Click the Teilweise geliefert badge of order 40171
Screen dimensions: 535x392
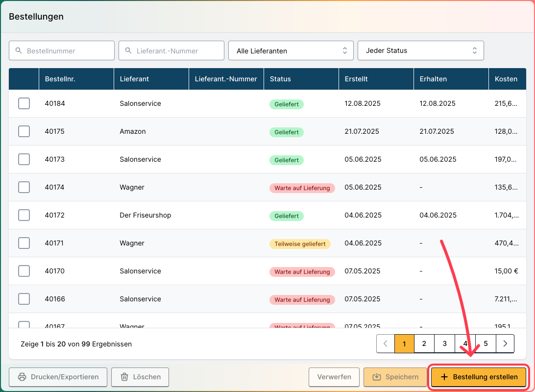tap(300, 244)
